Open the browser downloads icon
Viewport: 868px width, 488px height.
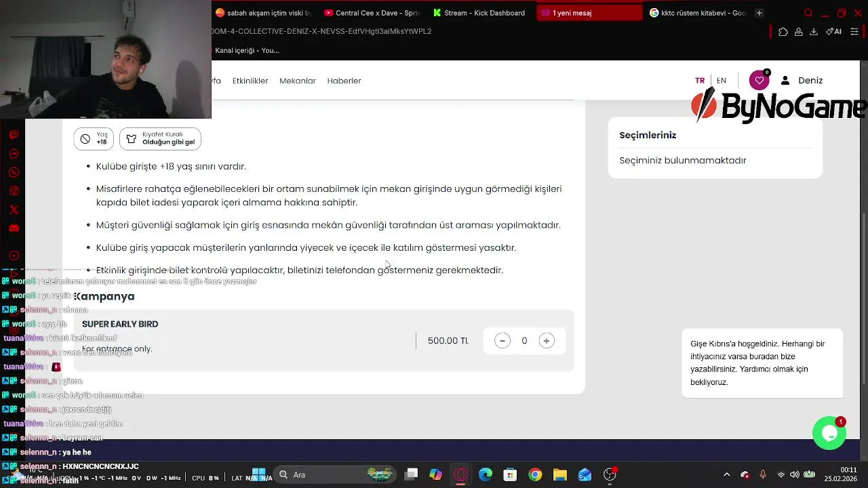pyautogui.click(x=814, y=31)
